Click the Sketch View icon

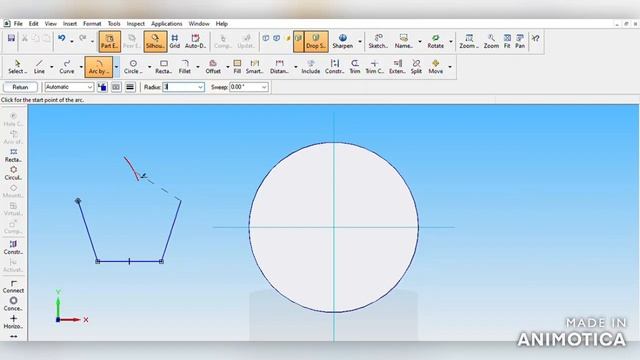(x=378, y=42)
